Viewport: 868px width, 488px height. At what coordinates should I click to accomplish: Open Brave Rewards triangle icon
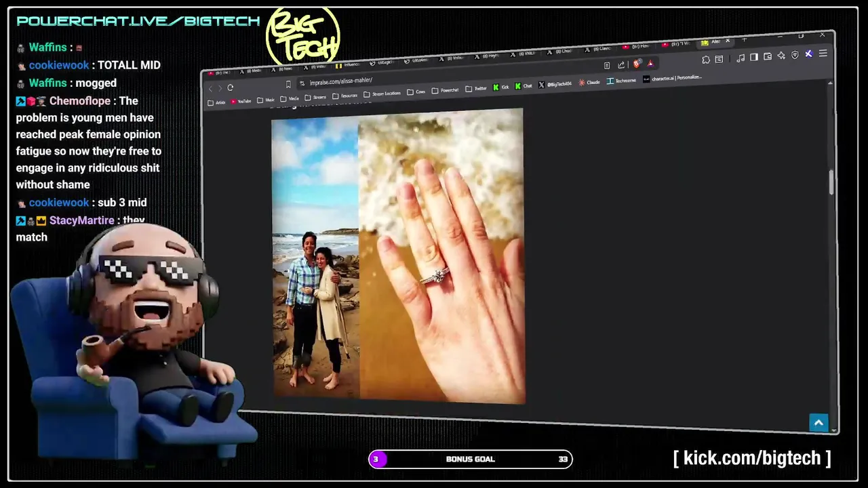click(x=651, y=63)
